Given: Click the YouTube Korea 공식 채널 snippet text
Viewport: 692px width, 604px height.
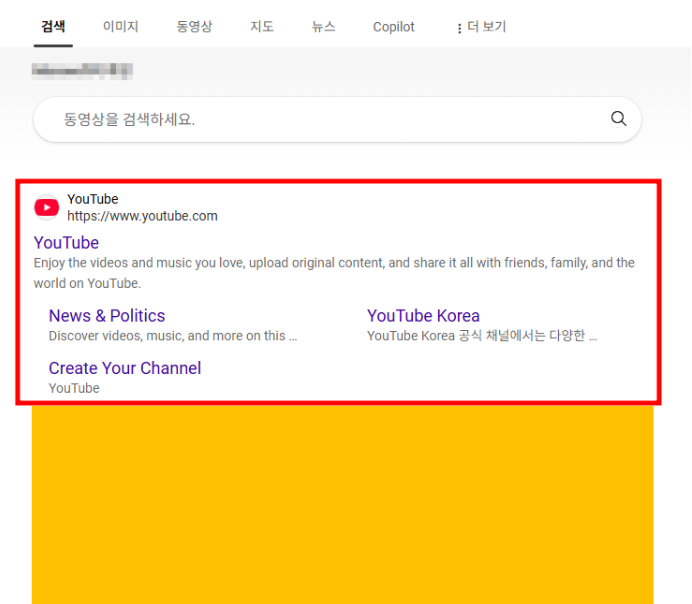Looking at the screenshot, I should click(x=481, y=336).
